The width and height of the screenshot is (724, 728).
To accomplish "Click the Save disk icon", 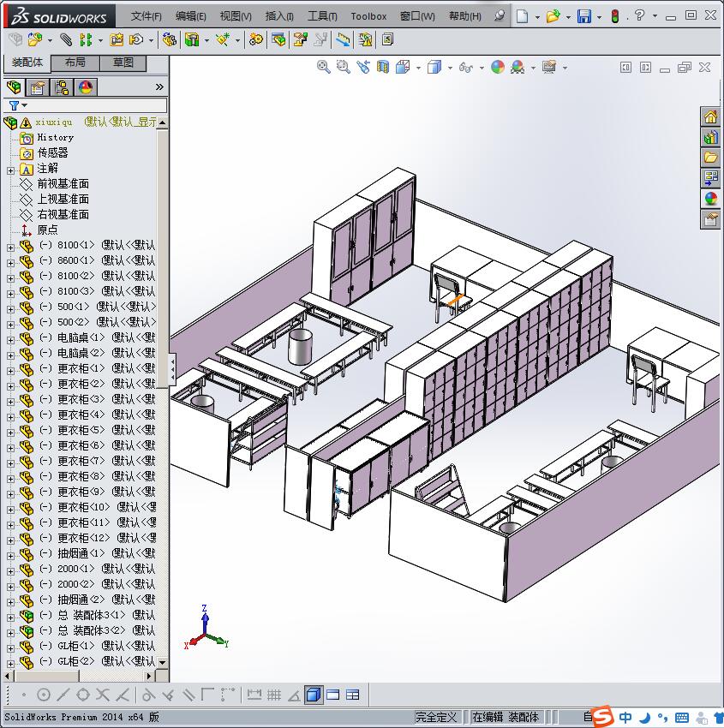I will coord(583,16).
